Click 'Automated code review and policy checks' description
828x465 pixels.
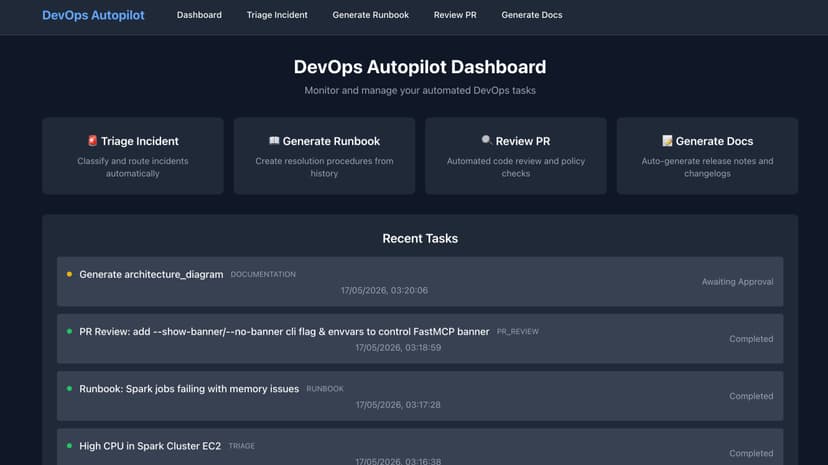tap(516, 167)
